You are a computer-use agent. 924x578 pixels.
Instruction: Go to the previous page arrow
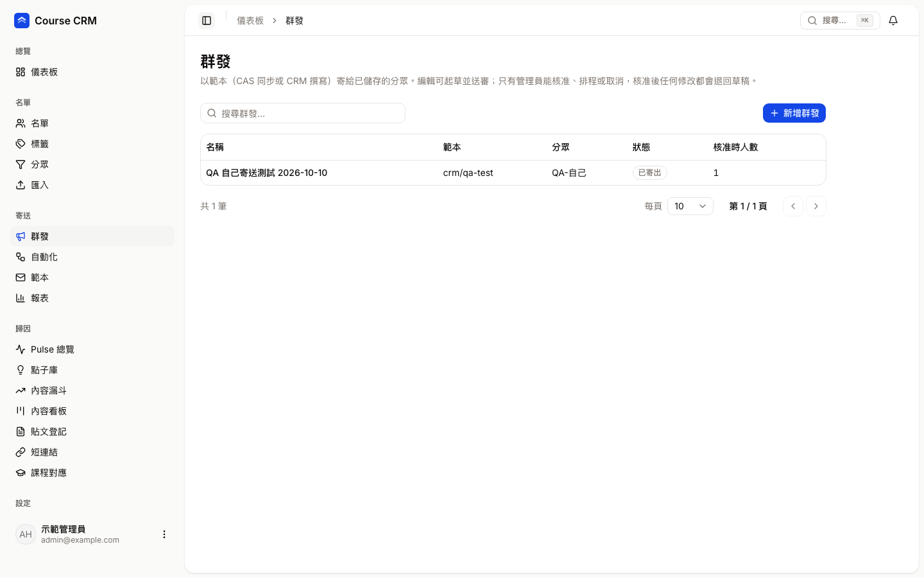tap(793, 206)
